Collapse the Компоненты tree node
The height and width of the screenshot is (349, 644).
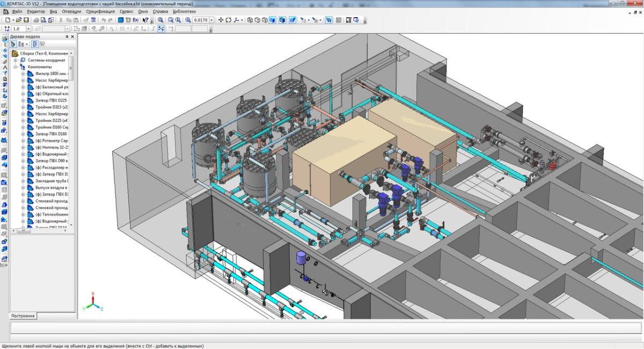tap(16, 67)
